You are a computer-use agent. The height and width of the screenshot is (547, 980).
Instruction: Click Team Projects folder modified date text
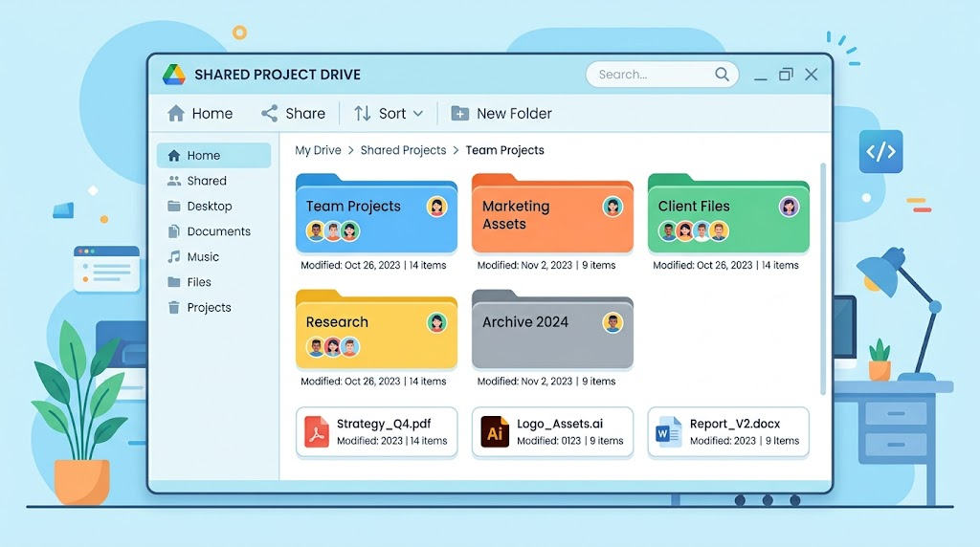pos(373,266)
